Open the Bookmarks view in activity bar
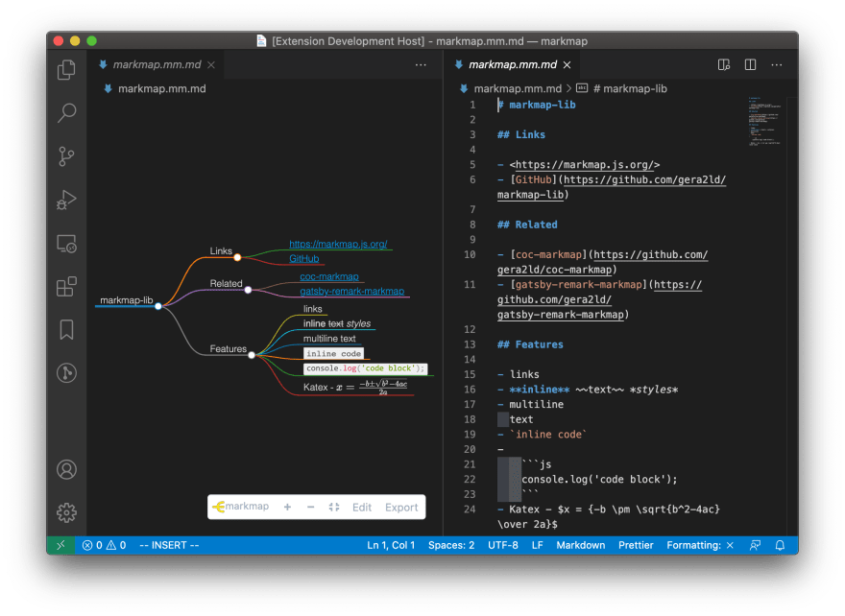845x616 pixels. coord(66,329)
